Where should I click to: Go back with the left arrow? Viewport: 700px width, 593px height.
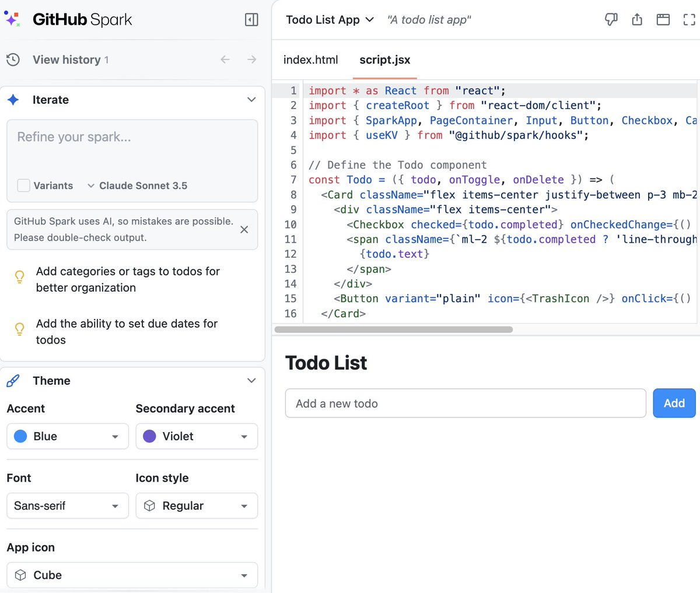coord(225,59)
